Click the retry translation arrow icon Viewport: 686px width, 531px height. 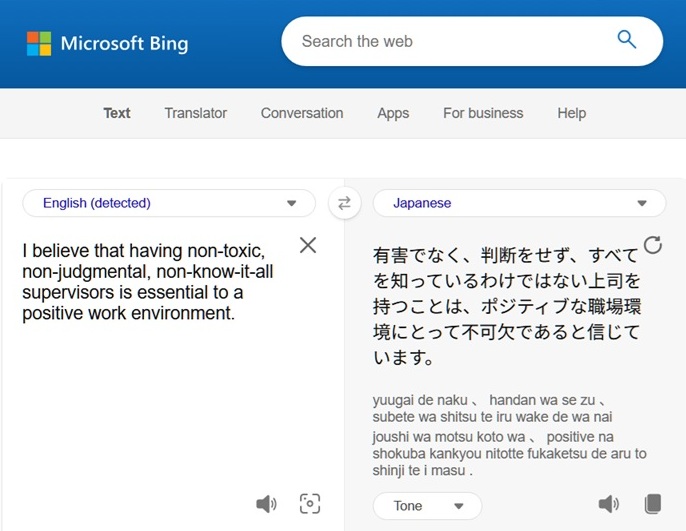[x=653, y=245]
